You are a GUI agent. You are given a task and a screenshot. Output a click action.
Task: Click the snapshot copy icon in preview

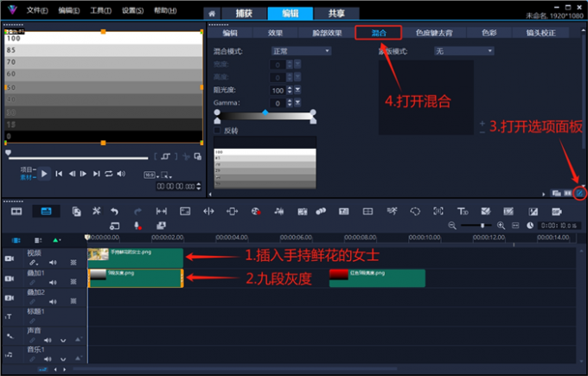tap(198, 156)
